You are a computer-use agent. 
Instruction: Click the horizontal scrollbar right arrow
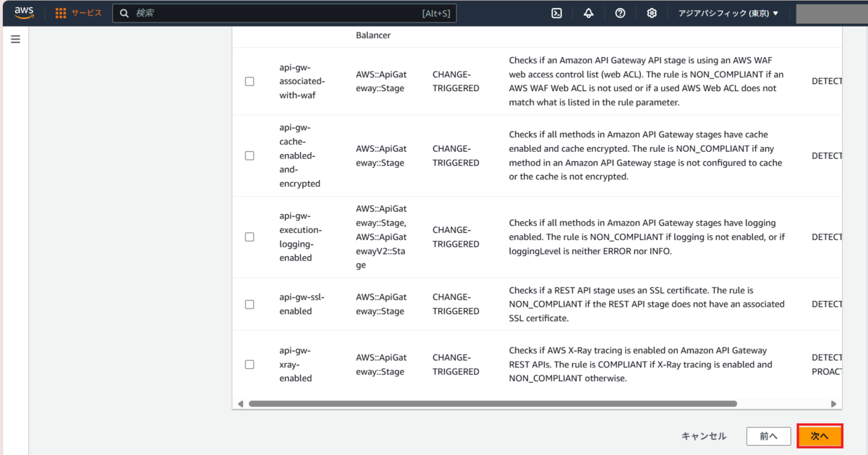click(x=833, y=404)
